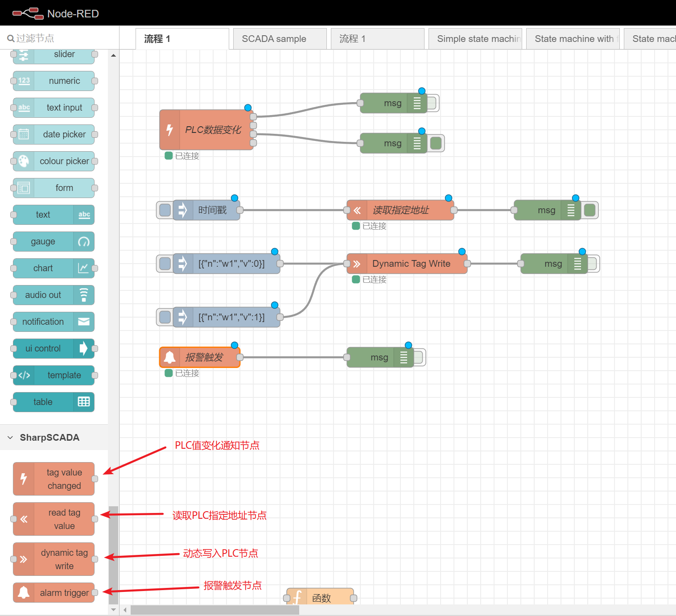
Task: Toggle the top msg debug node output
Action: (433, 103)
